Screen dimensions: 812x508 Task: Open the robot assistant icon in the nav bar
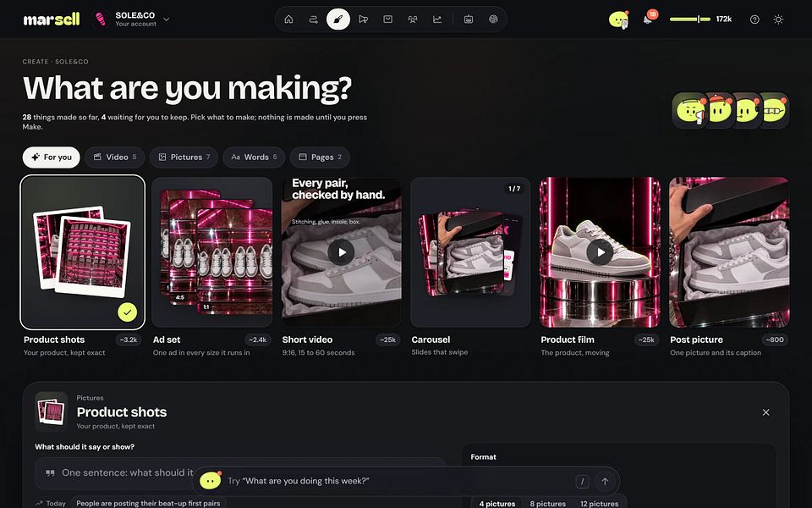click(x=469, y=19)
